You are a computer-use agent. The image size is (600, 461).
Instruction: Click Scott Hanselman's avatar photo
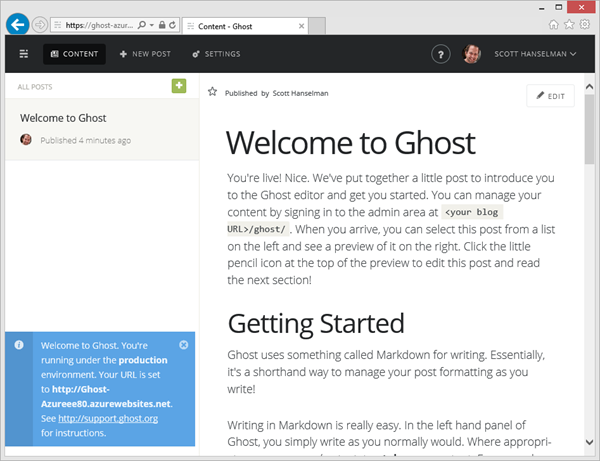[x=471, y=54]
